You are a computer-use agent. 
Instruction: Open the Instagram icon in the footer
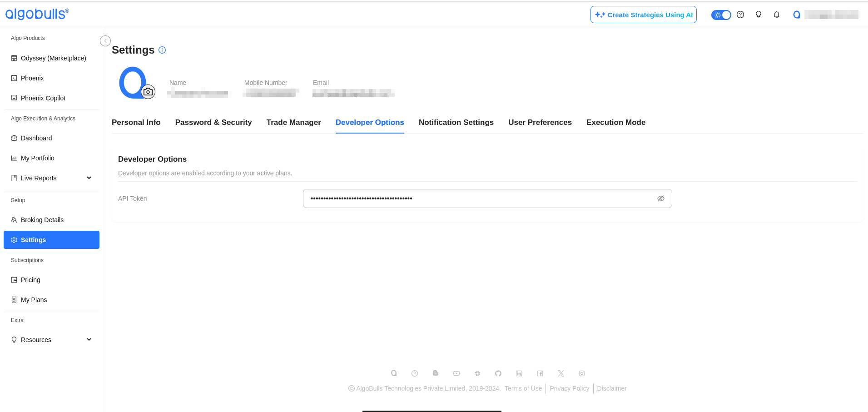pyautogui.click(x=582, y=373)
